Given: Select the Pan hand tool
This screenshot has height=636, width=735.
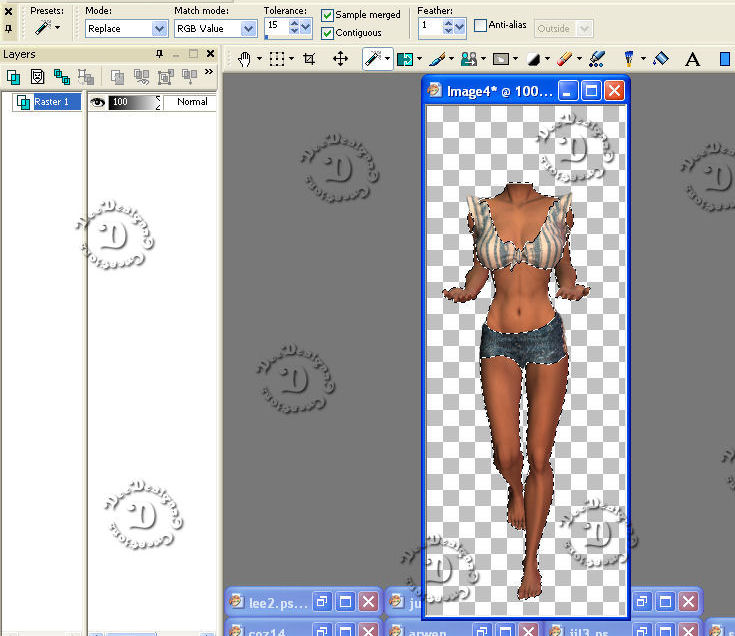Looking at the screenshot, I should pyautogui.click(x=245, y=59).
